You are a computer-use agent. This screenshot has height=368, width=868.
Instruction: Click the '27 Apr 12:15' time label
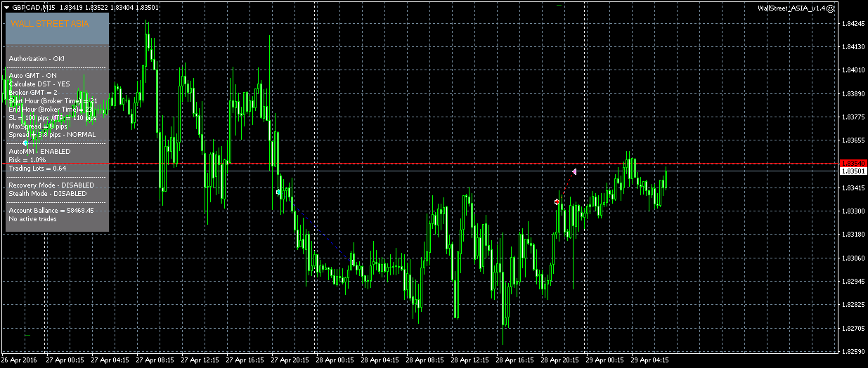[200, 360]
